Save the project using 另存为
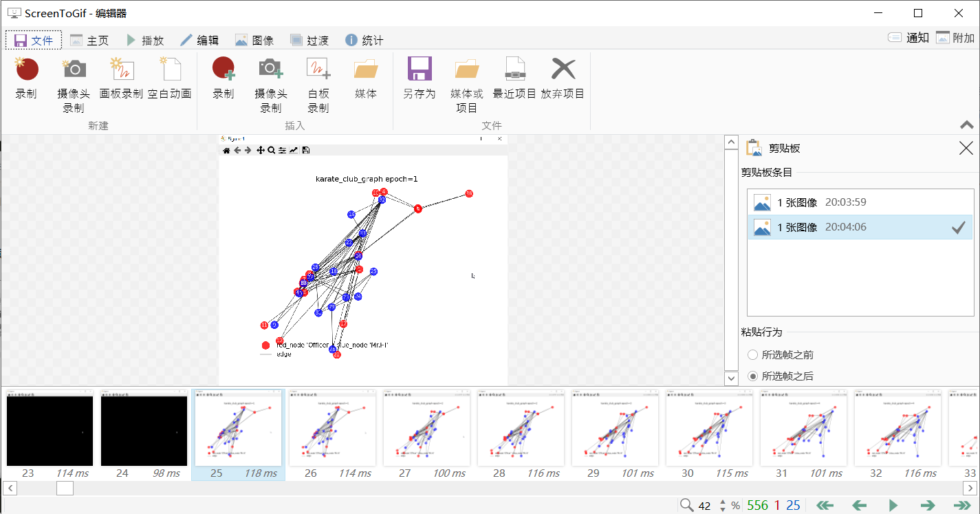Viewport: 980px width, 514px height. 420,83
